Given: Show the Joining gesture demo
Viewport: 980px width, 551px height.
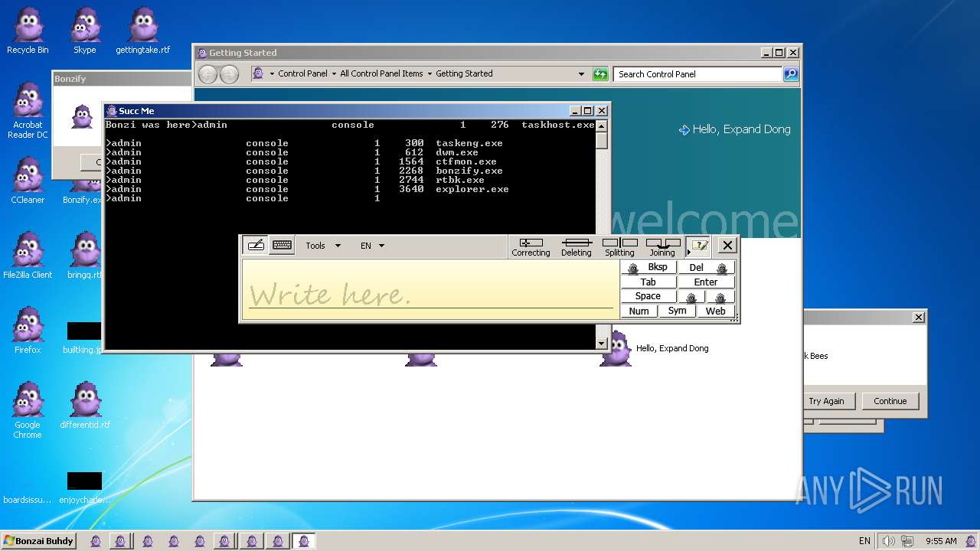Looking at the screenshot, I should [662, 247].
